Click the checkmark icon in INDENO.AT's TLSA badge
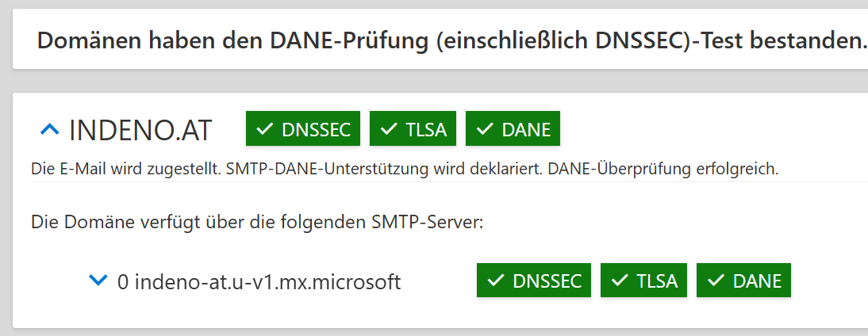Viewport: 868px width, 336px height. 389,128
